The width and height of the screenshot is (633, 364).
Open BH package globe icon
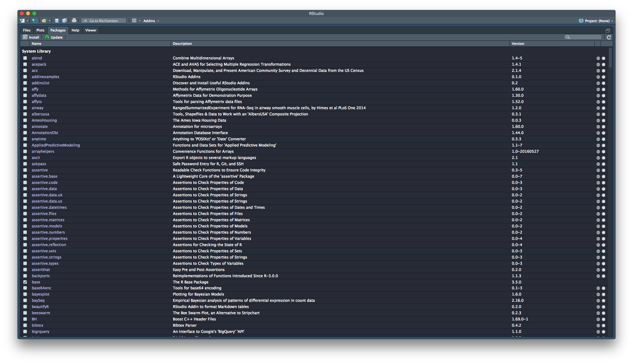tap(598, 319)
